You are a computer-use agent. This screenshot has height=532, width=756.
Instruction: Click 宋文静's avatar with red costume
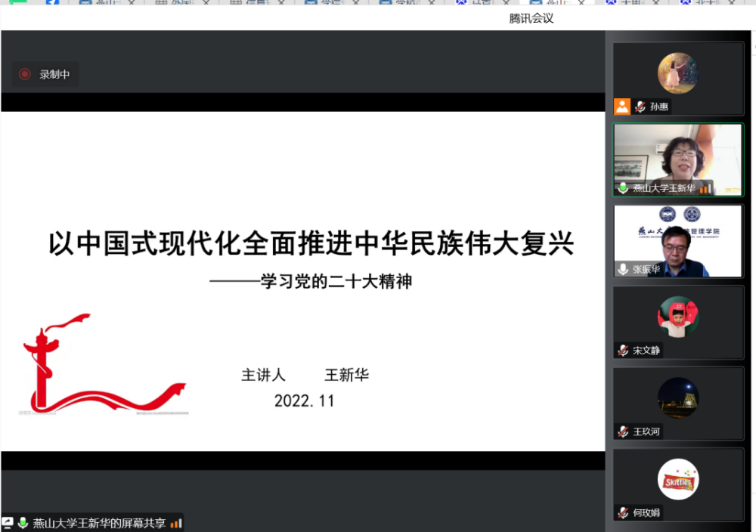[x=677, y=317]
